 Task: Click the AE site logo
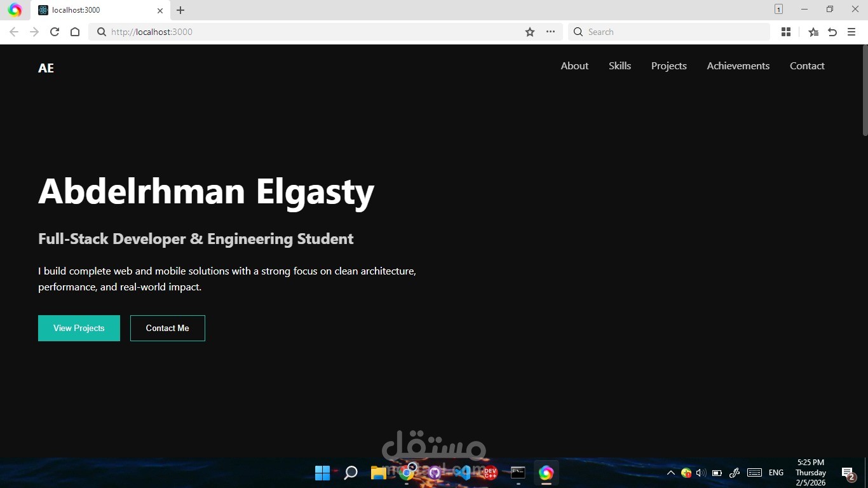point(46,68)
